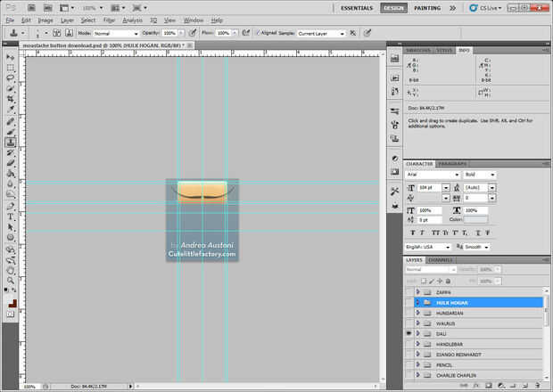Toggle the Aligned checkbox
The width and height of the screenshot is (553, 392).
point(258,33)
